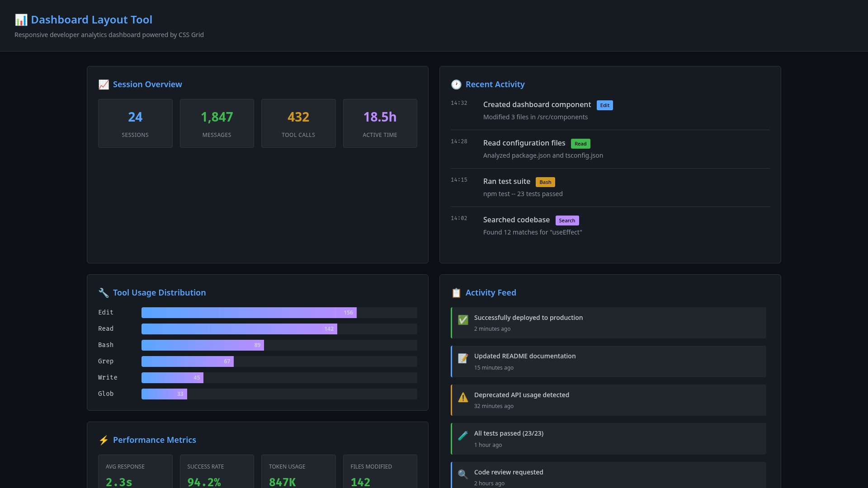
Task: Click the warning triangle for deprecated API
Action: tap(463, 397)
